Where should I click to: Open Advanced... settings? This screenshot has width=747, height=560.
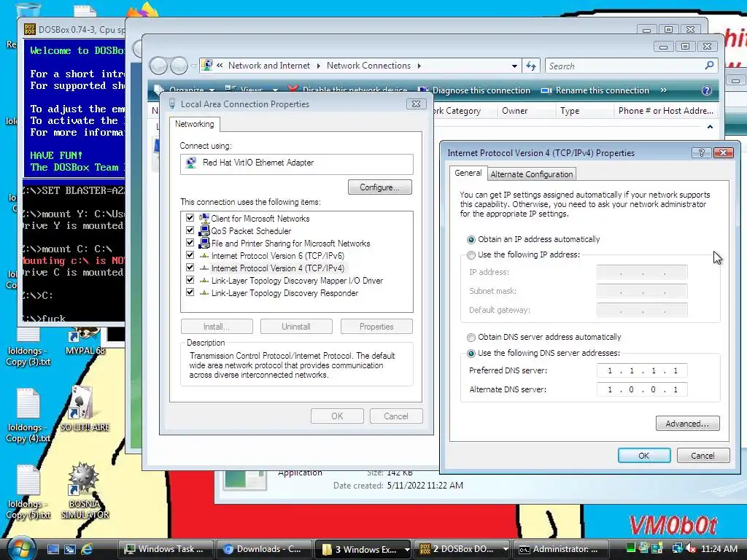point(687,424)
